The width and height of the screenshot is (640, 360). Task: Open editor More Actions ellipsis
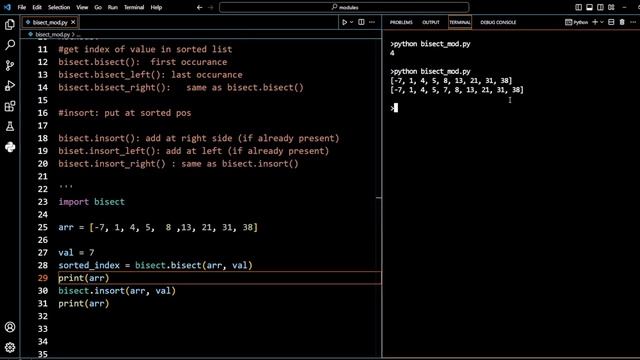[372, 22]
